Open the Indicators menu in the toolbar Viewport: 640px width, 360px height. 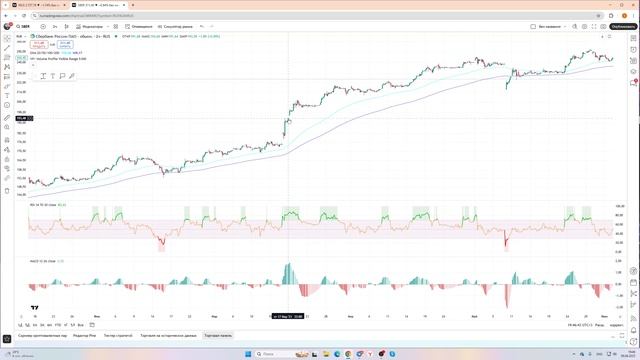coord(89,27)
